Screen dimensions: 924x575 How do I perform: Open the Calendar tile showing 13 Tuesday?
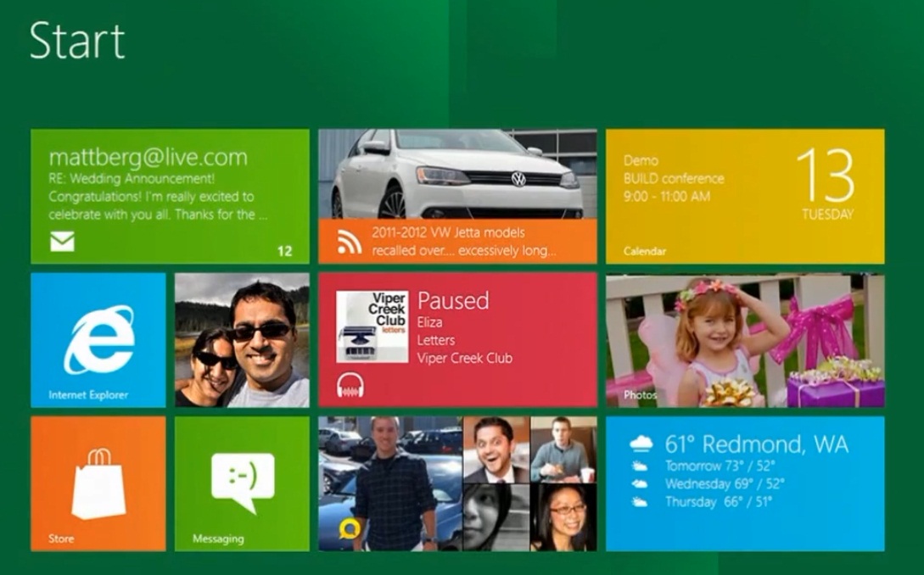coord(745,197)
